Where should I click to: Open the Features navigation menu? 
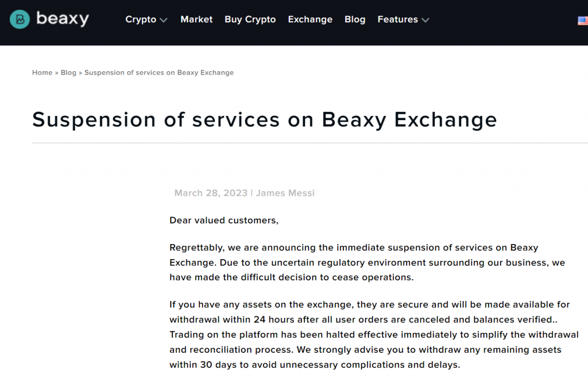click(x=397, y=20)
